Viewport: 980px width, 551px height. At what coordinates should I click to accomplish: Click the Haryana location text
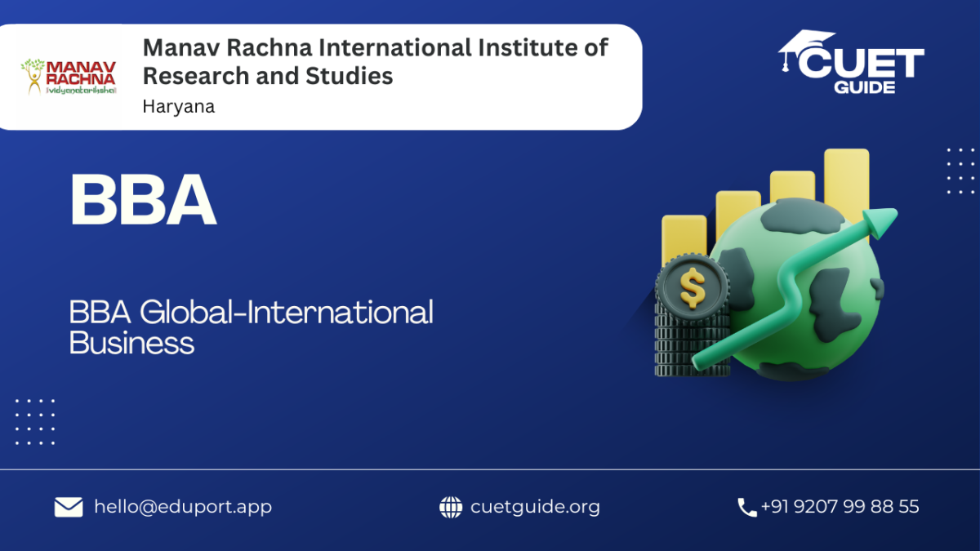click(x=178, y=106)
